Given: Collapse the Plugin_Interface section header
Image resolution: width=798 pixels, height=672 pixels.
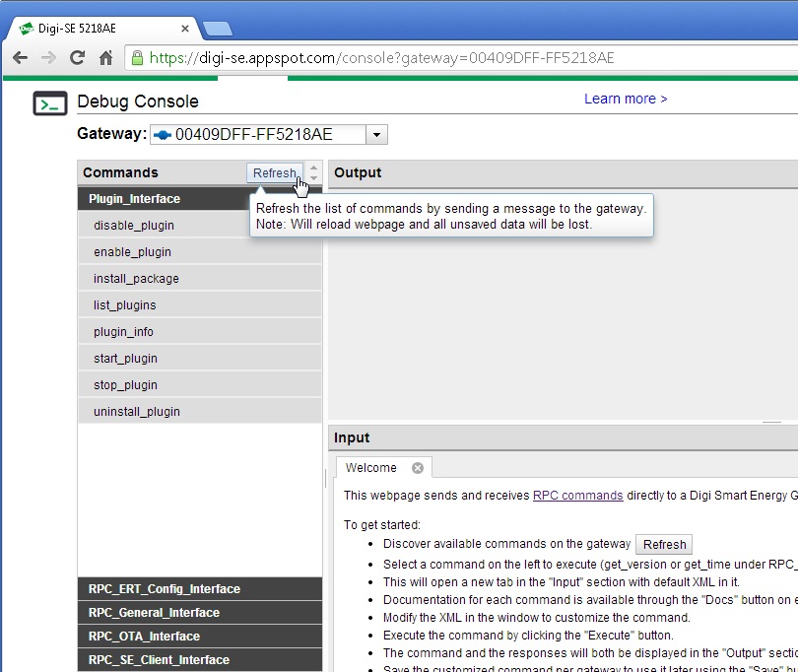Looking at the screenshot, I should (134, 199).
